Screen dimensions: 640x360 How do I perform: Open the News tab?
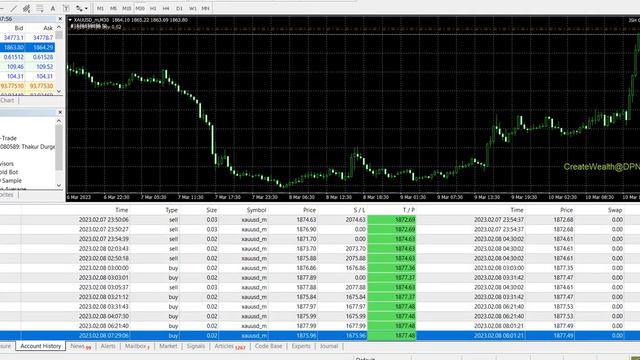(x=80, y=346)
